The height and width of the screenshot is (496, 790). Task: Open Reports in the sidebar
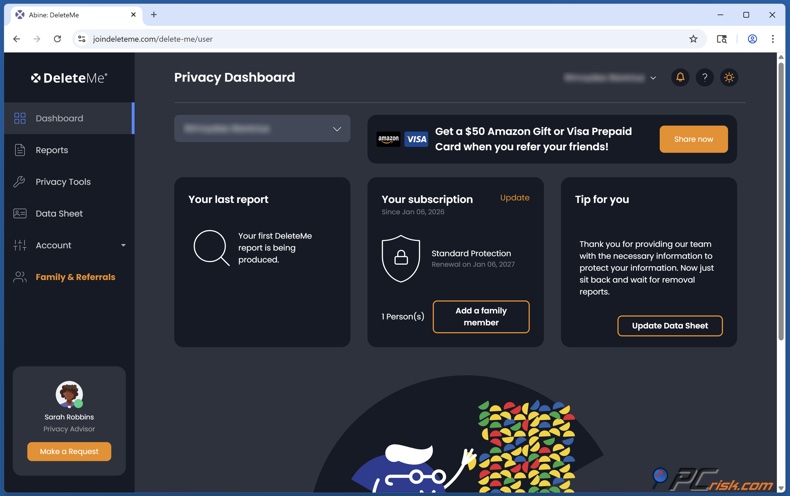(x=52, y=150)
